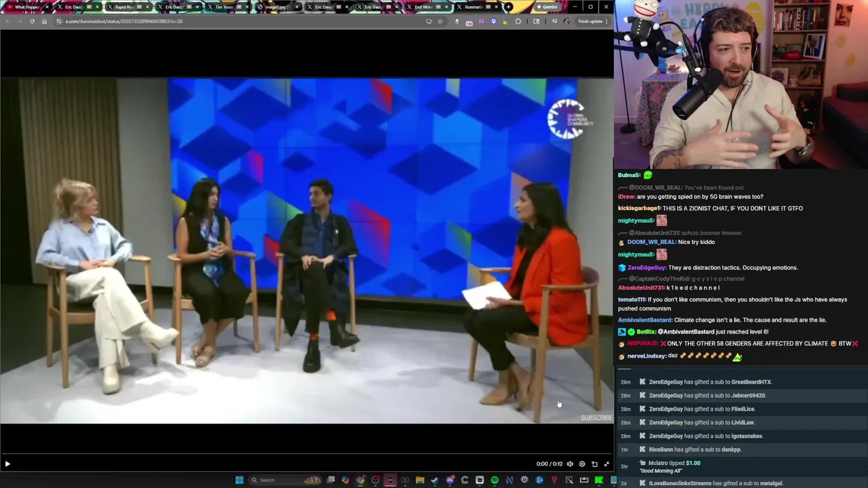The image size is (868, 488).
Task: Open the extensions puzzle icon
Action: [518, 21]
